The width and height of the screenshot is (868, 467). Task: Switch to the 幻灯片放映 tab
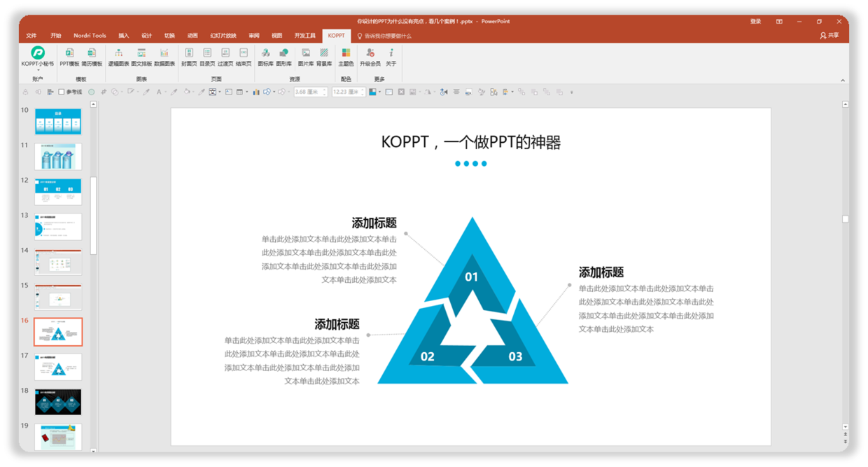coord(223,36)
